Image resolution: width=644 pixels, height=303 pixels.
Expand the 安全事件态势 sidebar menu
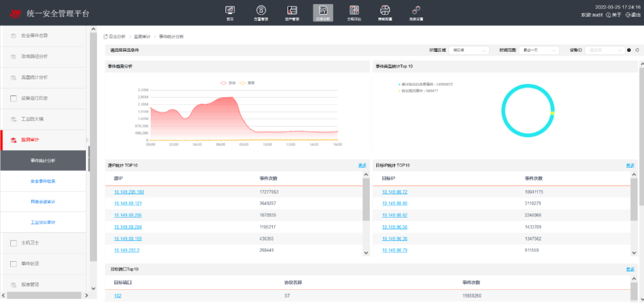[43, 36]
